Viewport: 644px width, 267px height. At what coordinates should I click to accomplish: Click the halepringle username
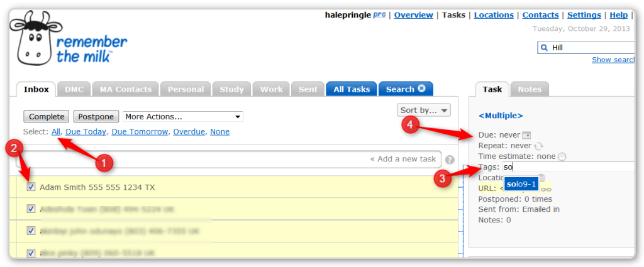(348, 15)
